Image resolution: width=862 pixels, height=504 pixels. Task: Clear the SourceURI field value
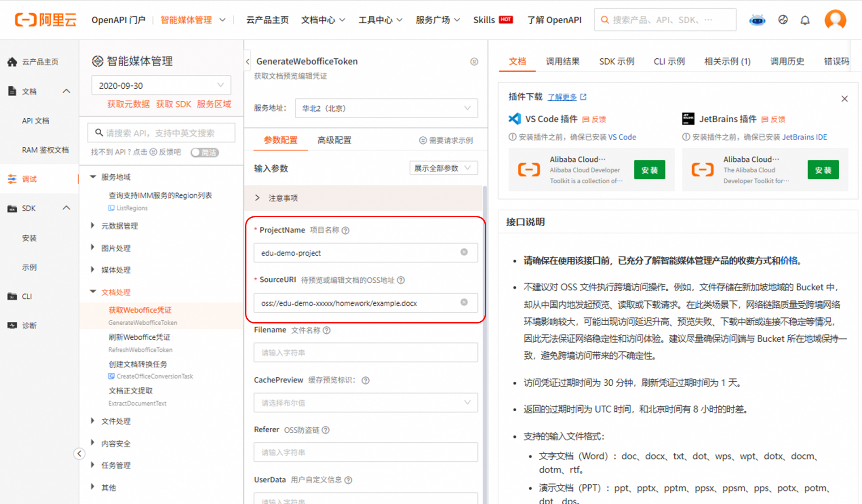point(464,302)
